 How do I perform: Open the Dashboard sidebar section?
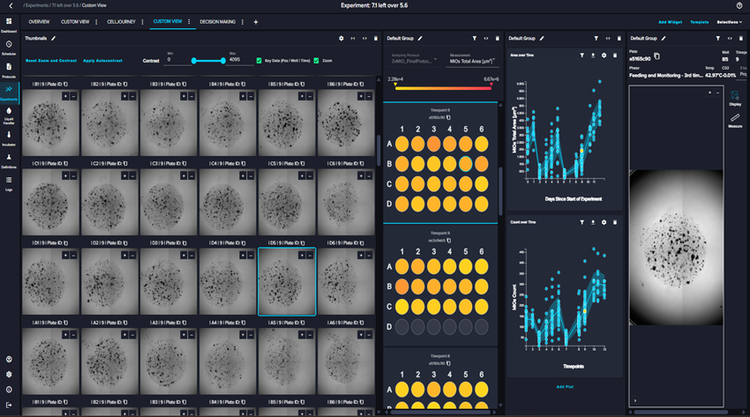(9, 24)
